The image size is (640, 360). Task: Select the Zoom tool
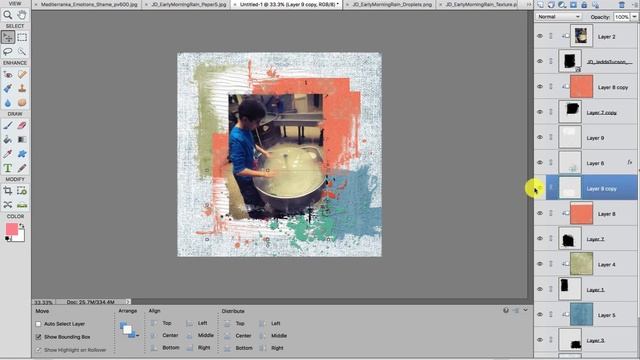(x=7, y=15)
